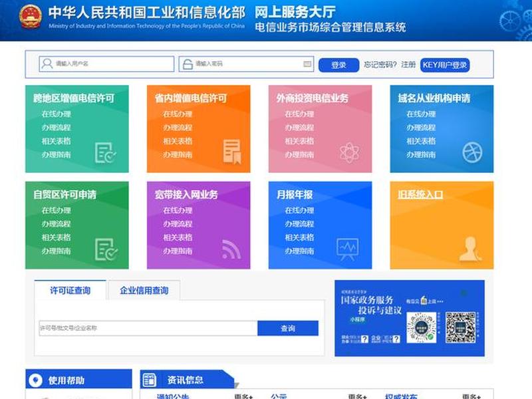This screenshot has height=399, width=532.
Task: Click the lock icon in password field
Action: pos(188,64)
